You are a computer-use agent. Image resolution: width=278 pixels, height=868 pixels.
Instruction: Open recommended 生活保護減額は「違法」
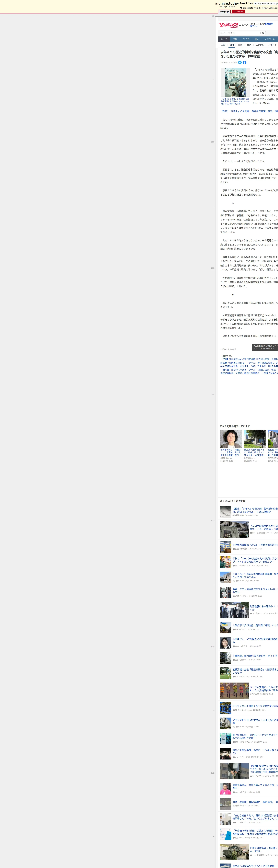(255, 545)
